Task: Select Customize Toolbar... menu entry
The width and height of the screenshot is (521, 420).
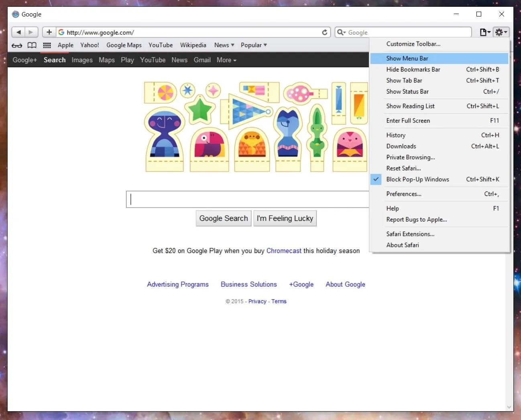Action: coord(440,44)
